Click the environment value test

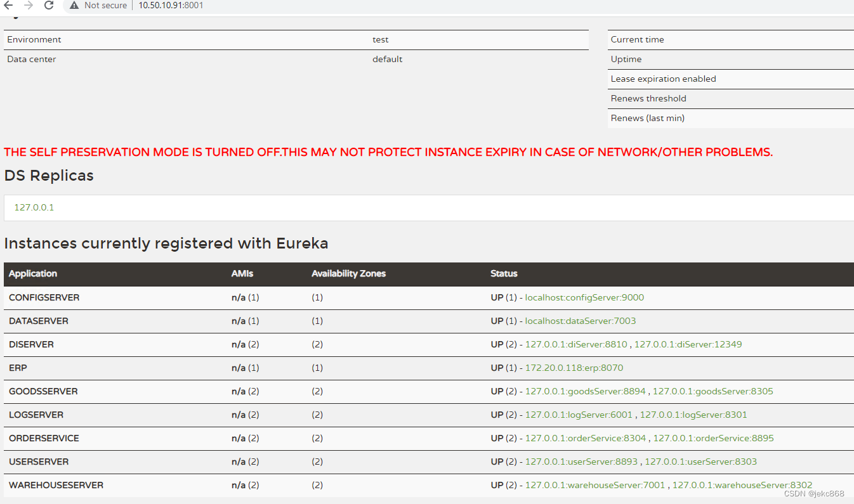coord(381,39)
